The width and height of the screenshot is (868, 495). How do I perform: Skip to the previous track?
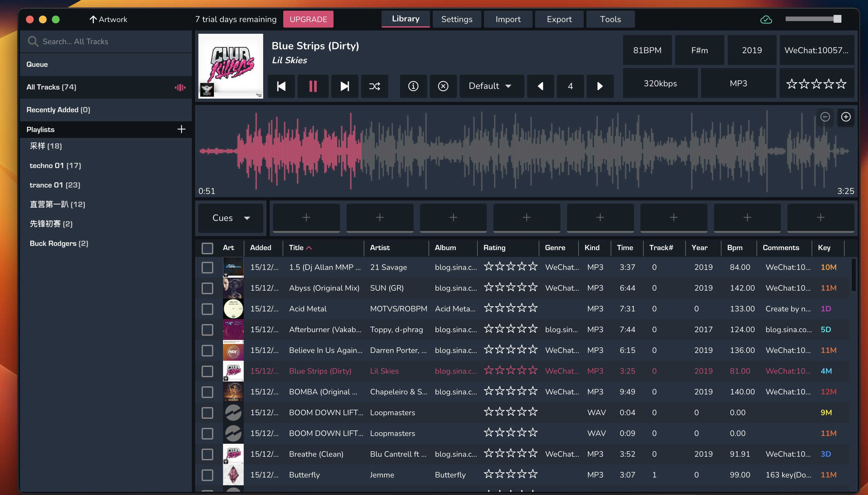[281, 86]
